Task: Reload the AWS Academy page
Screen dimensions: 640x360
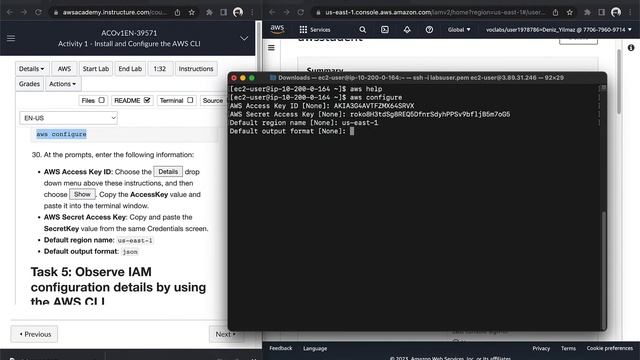Action: tap(38, 12)
